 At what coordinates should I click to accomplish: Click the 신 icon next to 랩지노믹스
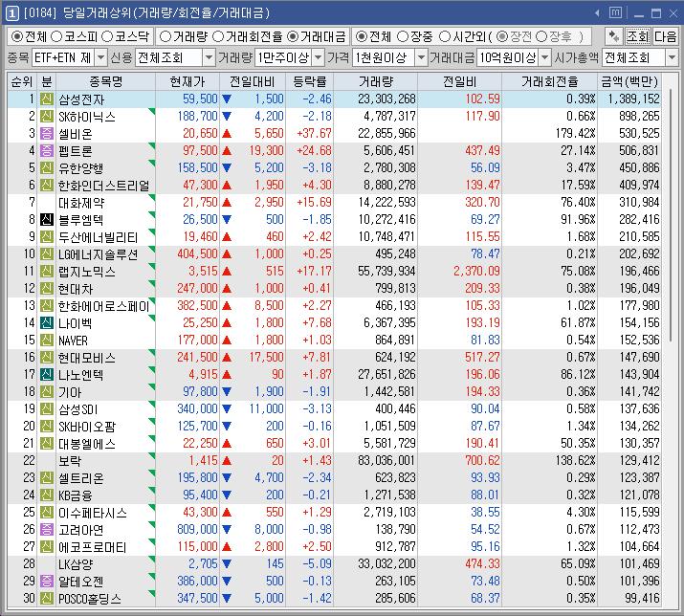pos(47,272)
